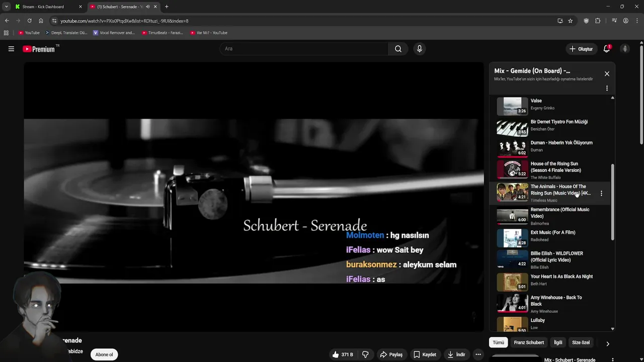Viewport: 644px width, 362px height.
Task: Open more actions ellipsis below video
Action: 478,354
